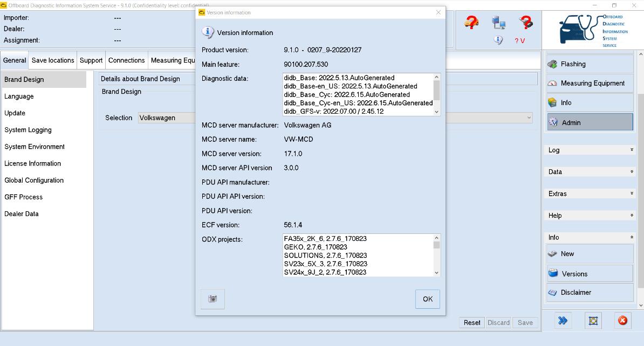Click the small info bubble icon in toolbar
Screen dimensions: 644x346
(x=498, y=40)
